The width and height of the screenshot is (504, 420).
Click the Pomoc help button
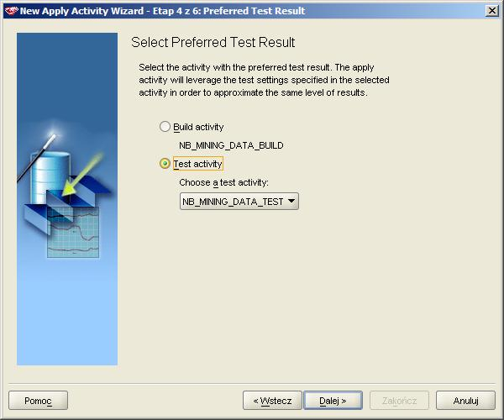[39, 401]
